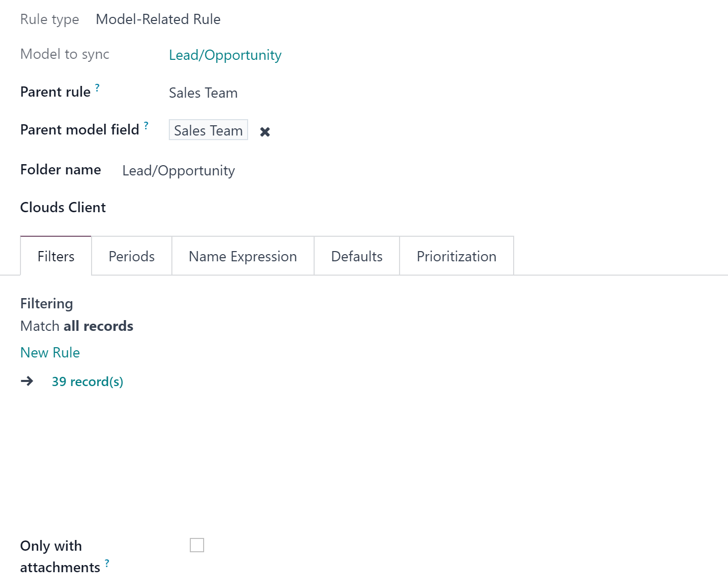Open the Name Expression tab
Screen dimensions: 728x586
(243, 256)
